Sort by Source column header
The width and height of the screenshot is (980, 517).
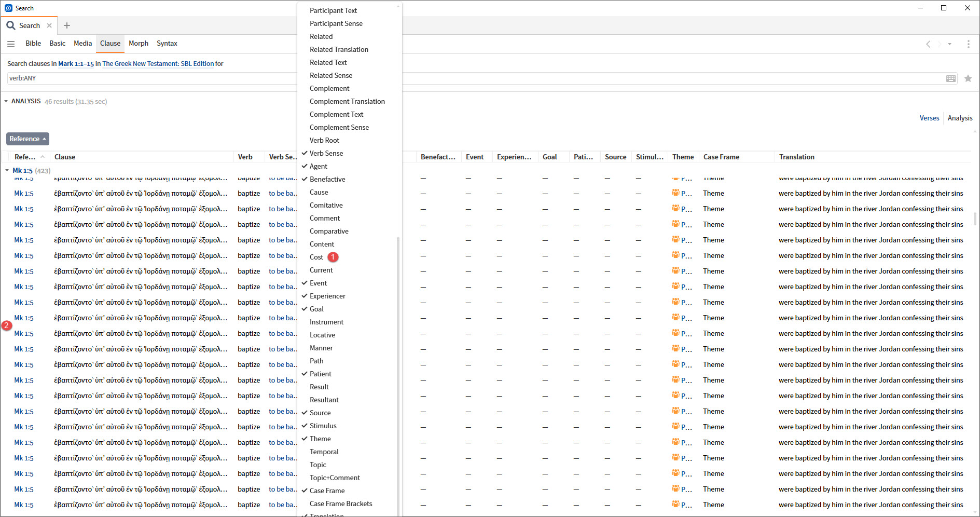(x=616, y=157)
